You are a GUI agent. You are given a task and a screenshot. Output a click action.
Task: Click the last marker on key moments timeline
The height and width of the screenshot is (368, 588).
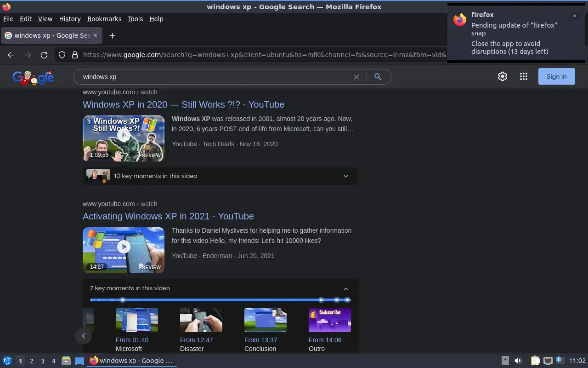[x=348, y=300]
